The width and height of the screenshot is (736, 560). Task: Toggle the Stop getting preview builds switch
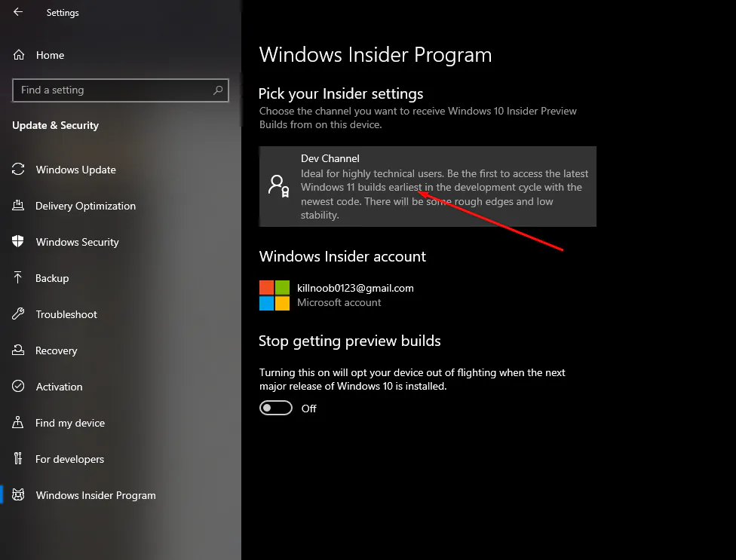276,408
